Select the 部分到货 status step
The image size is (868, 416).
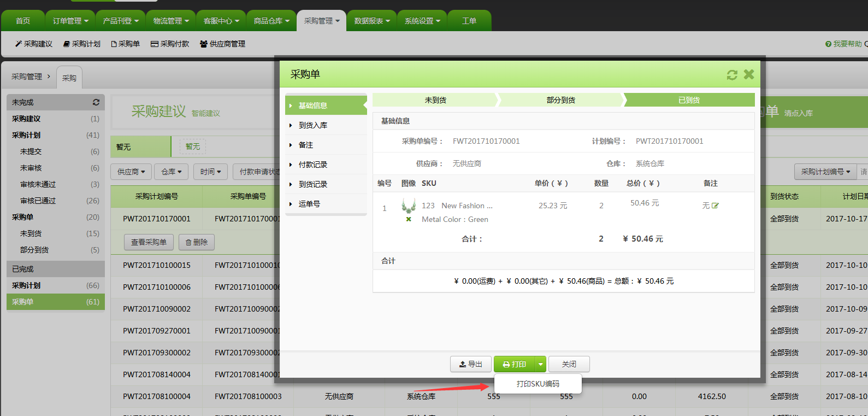point(561,100)
